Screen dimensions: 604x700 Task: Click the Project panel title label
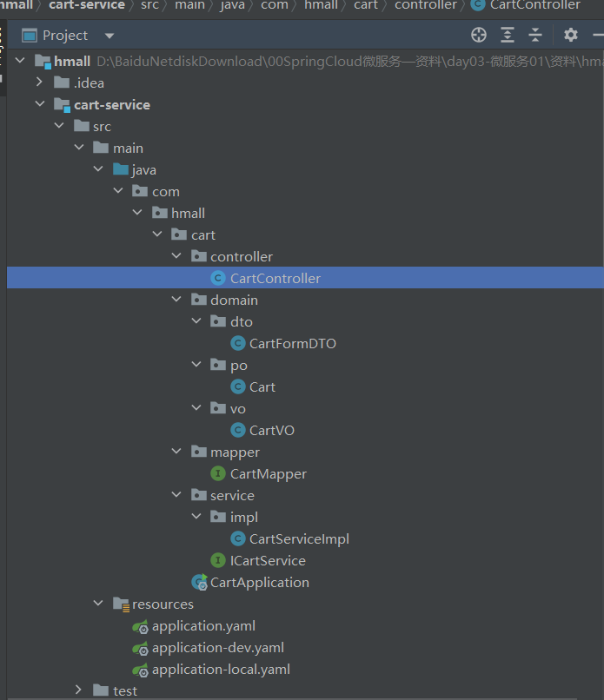point(65,36)
